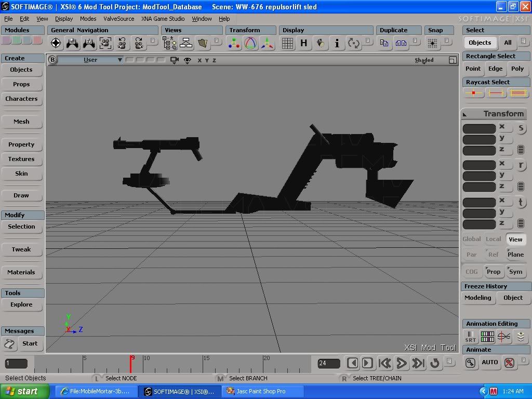Enable the Plane transform mode
Viewport: 532px width, 399px height.
[x=515, y=255]
